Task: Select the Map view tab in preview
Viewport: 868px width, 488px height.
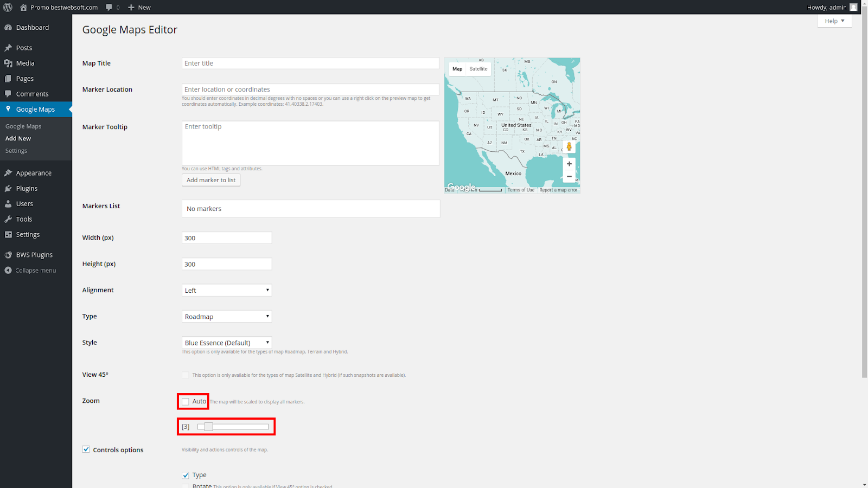Action: pos(457,69)
